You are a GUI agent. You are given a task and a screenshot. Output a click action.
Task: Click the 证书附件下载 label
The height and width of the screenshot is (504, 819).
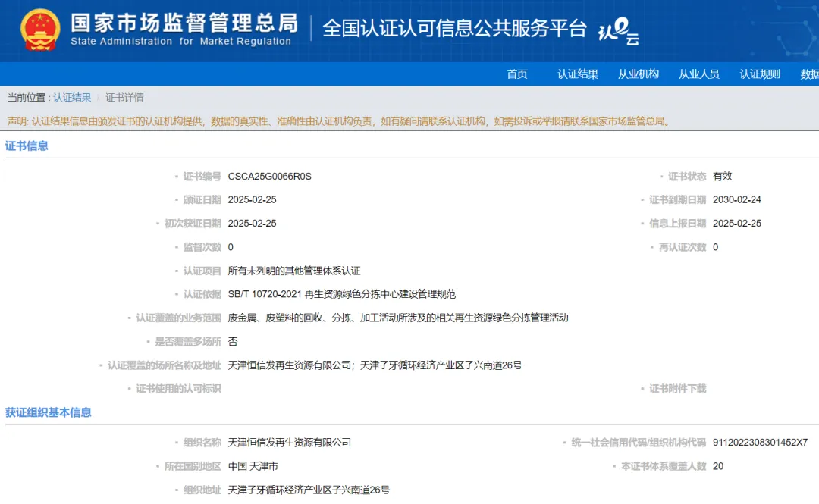pos(677,389)
